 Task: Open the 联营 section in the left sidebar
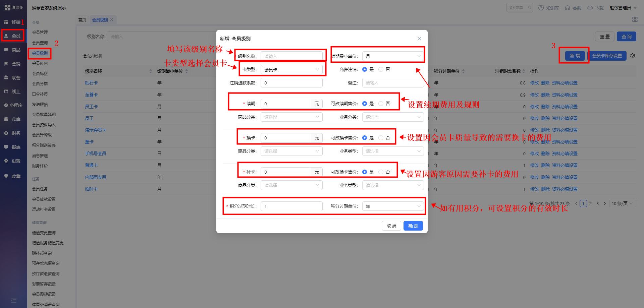(13, 78)
